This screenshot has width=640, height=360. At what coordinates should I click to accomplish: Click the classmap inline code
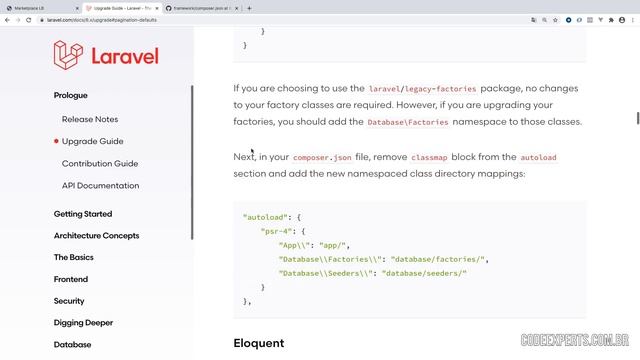coord(429,158)
